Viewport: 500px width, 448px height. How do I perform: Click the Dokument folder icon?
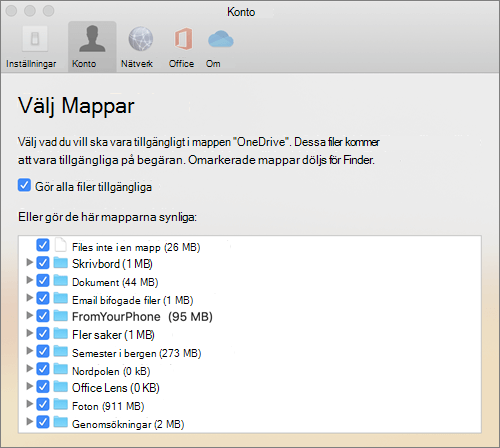[x=61, y=281]
